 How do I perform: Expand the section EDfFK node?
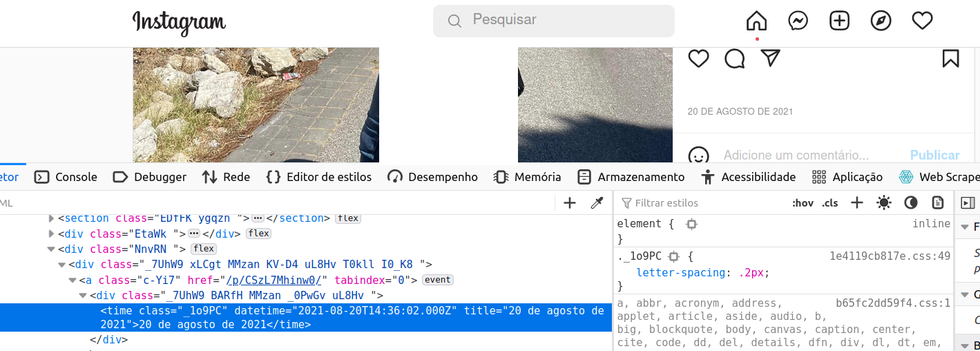(x=51, y=218)
